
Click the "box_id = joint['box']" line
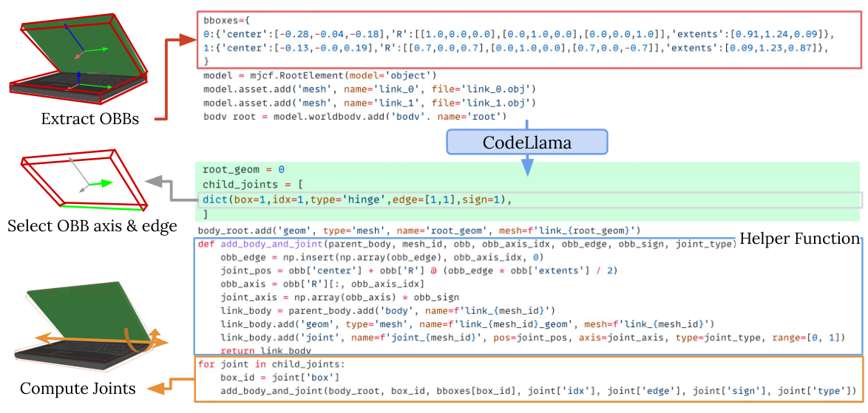[279, 378]
